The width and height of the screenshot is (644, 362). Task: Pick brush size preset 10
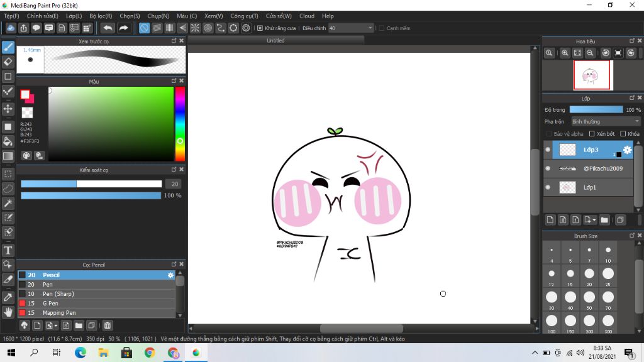608,253
